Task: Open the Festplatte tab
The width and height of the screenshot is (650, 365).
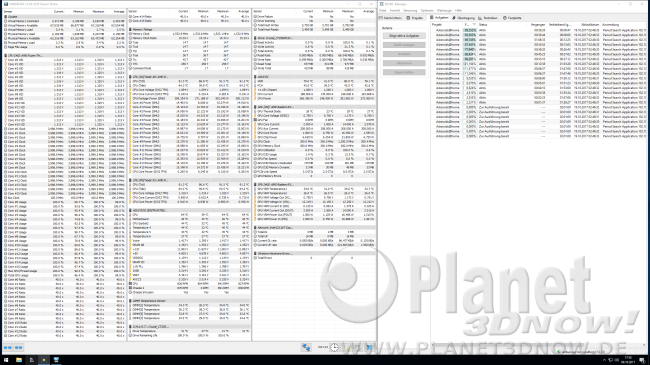Action: [512, 18]
